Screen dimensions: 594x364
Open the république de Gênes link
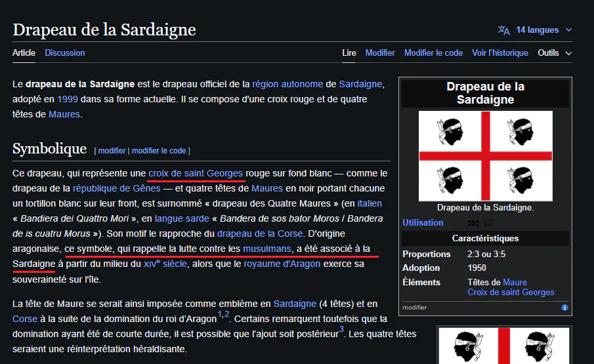(116, 188)
